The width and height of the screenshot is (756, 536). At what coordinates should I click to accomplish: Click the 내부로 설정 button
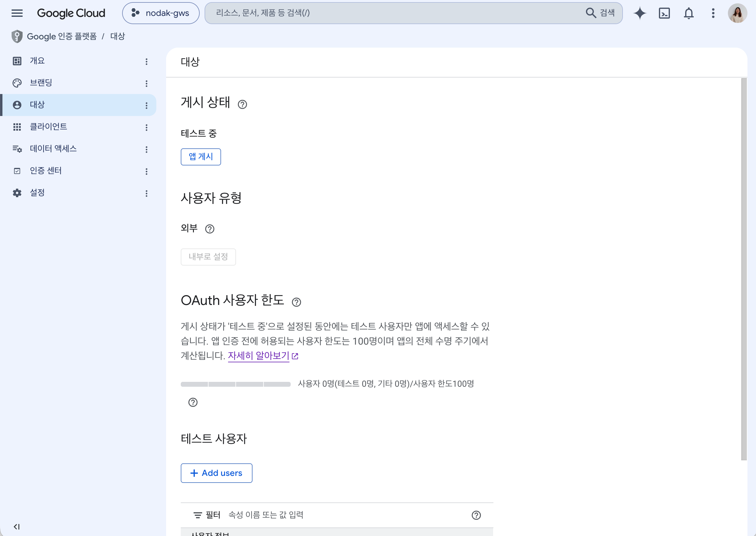[208, 257]
